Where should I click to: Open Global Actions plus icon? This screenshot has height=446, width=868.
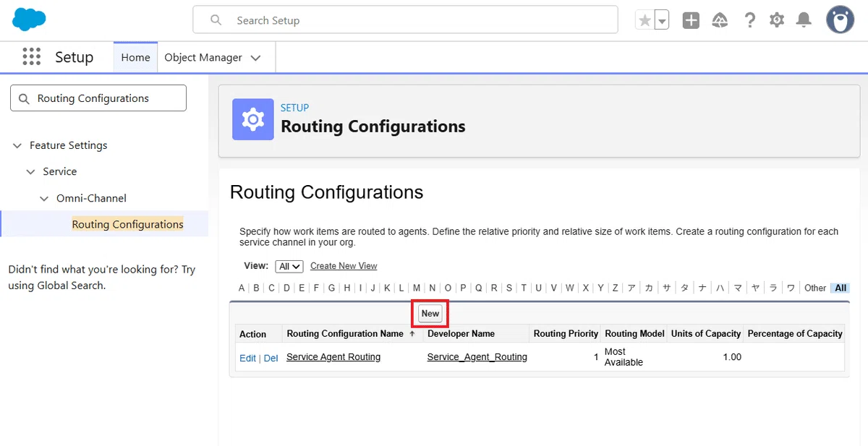pyautogui.click(x=691, y=20)
